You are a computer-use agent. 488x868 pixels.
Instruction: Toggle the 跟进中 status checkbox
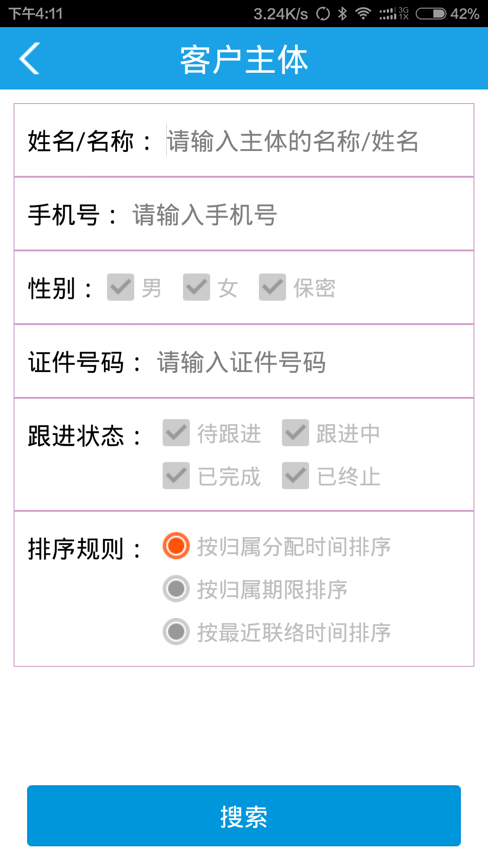point(296,433)
